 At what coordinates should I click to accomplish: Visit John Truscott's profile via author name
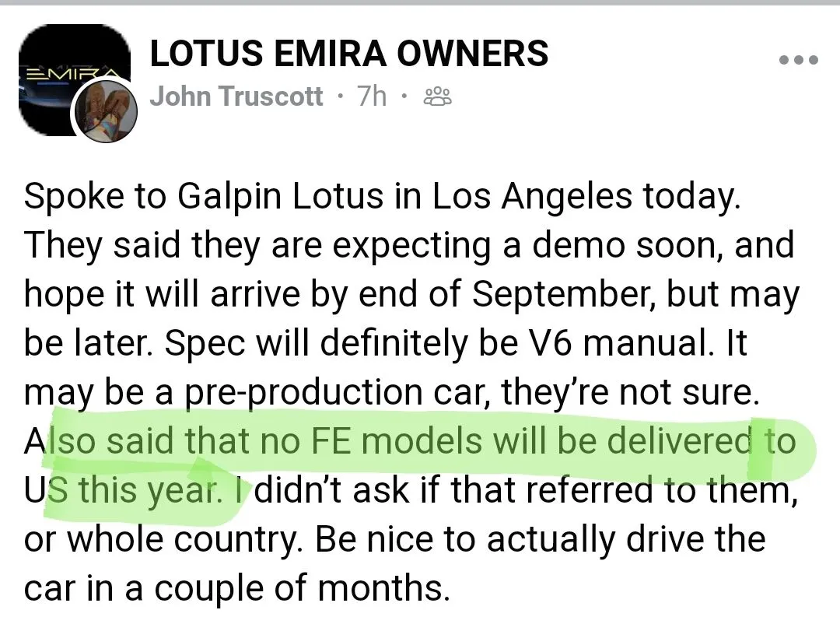pyautogui.click(x=236, y=96)
